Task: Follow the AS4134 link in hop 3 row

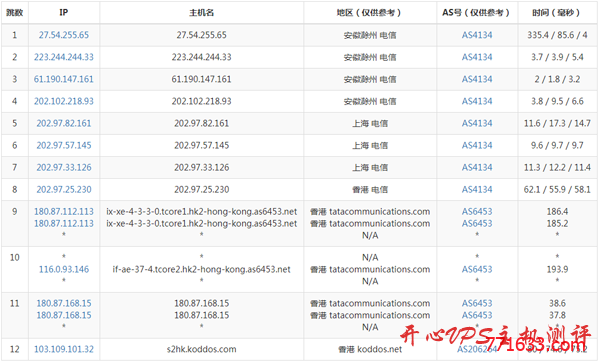Action: 477,79
